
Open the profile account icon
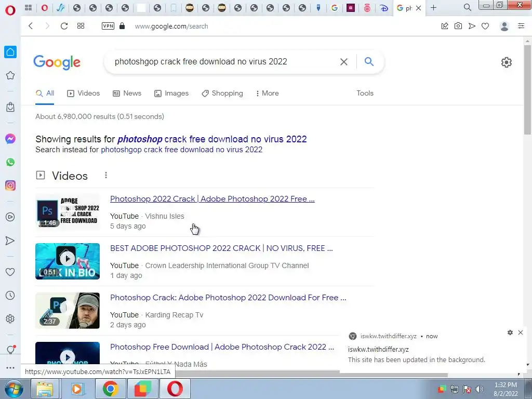tap(504, 26)
